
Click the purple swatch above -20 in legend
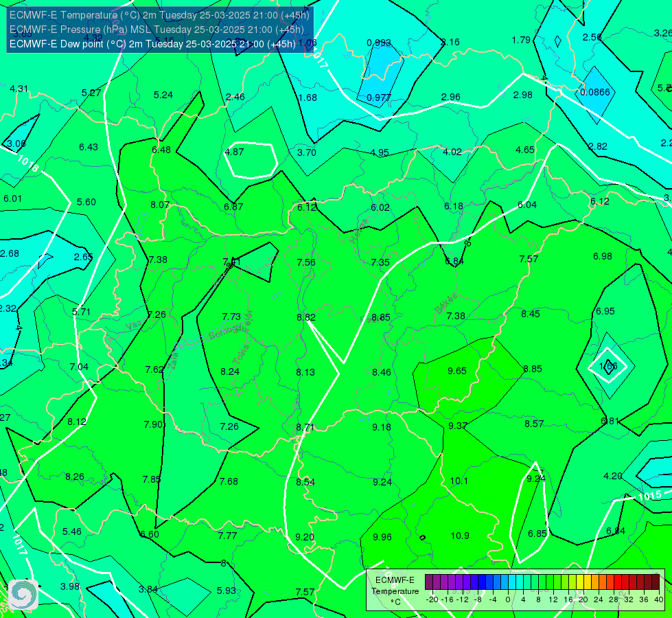(x=429, y=582)
